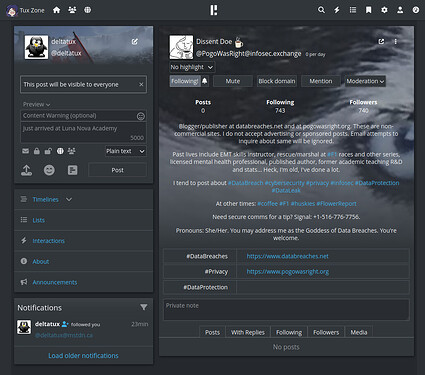Click Load older notifications

click(x=83, y=356)
